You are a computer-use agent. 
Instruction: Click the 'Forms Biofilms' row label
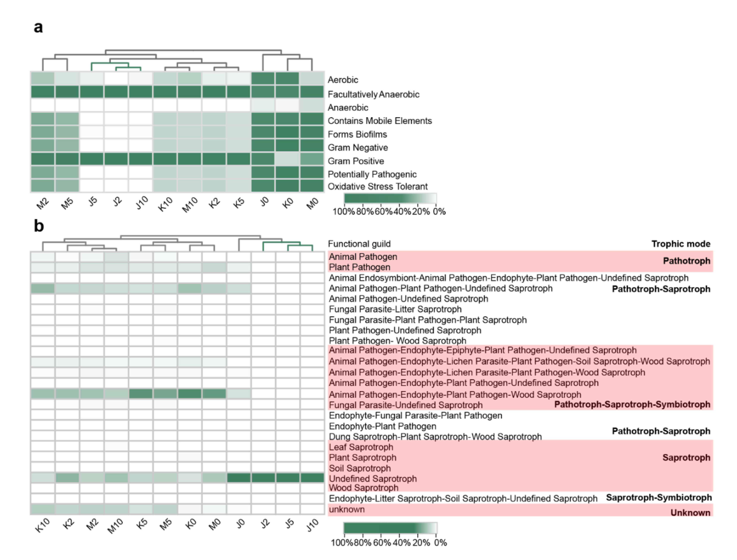tap(357, 134)
